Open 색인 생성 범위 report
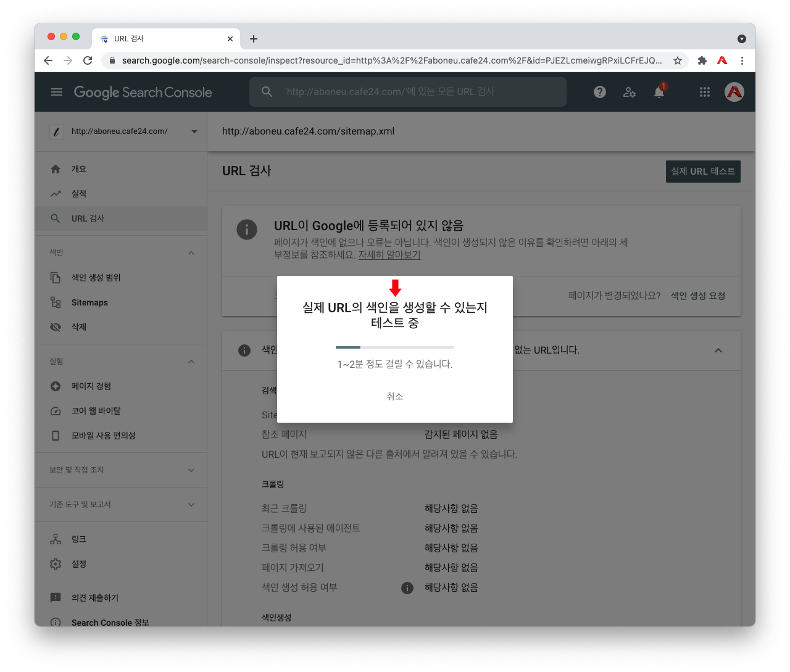Image resolution: width=790 pixels, height=672 pixels. [x=120, y=278]
